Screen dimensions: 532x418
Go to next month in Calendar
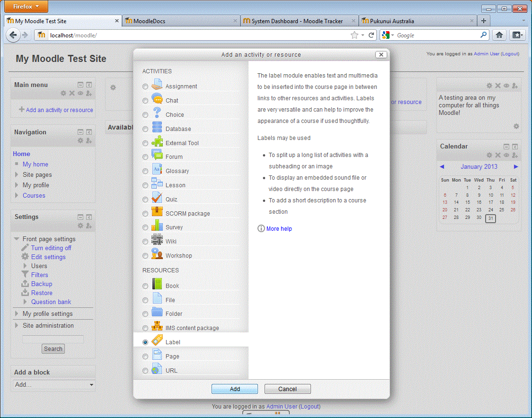[516, 167]
